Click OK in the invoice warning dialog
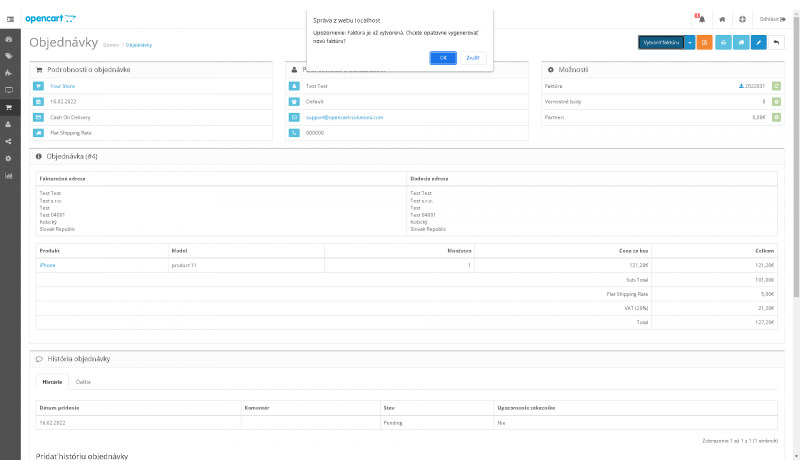This screenshot has width=800, height=470. pos(443,58)
